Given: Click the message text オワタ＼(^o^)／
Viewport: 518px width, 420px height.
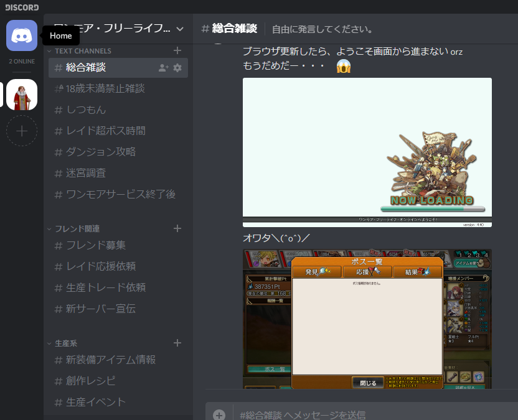Looking at the screenshot, I should click(x=276, y=238).
